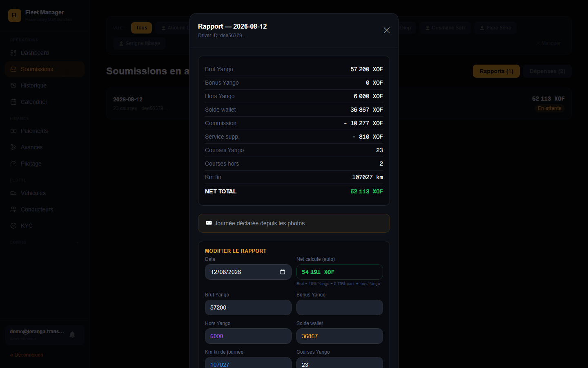Filter by driver Pape Sène

(495, 28)
